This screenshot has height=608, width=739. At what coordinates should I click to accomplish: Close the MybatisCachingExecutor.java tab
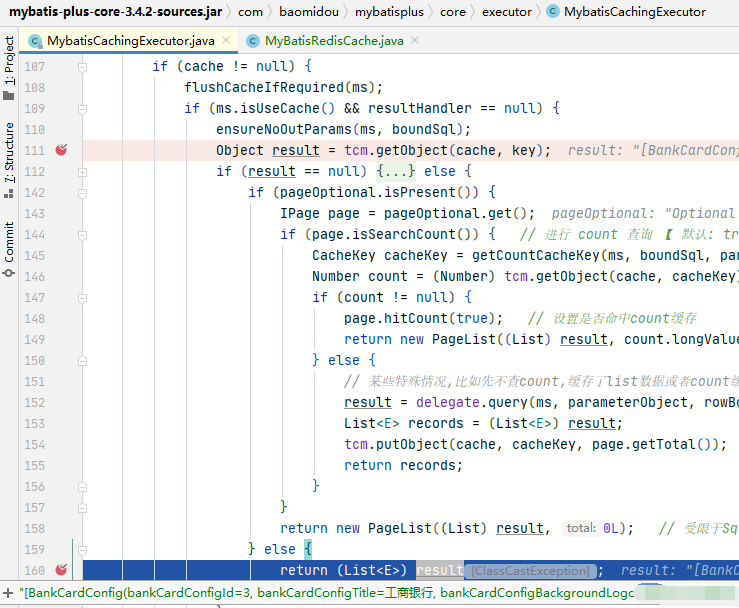click(x=223, y=41)
